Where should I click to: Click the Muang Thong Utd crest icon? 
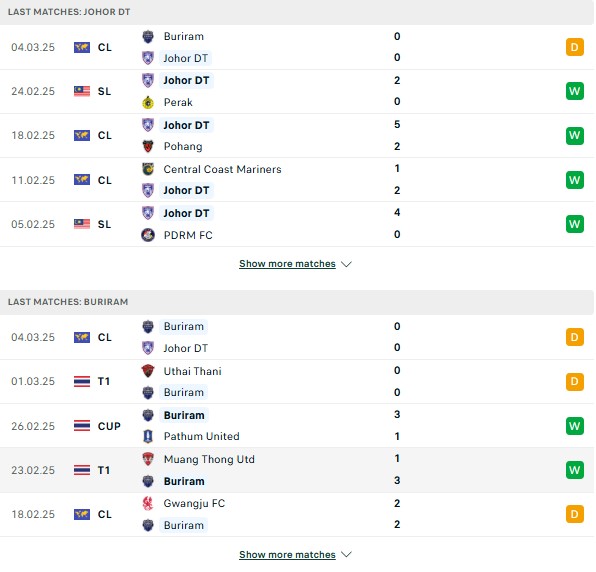[x=148, y=459]
